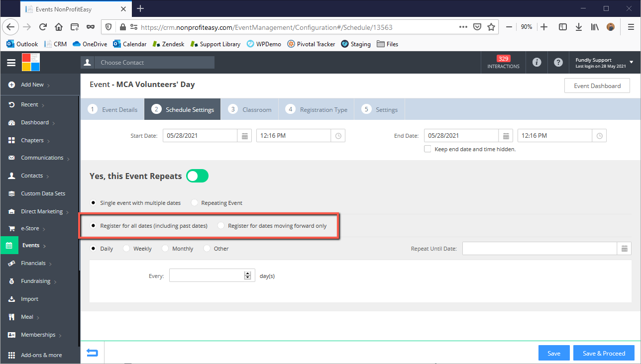This screenshot has width=641, height=364.
Task: Select Single event with multiple dates
Action: 93,203
